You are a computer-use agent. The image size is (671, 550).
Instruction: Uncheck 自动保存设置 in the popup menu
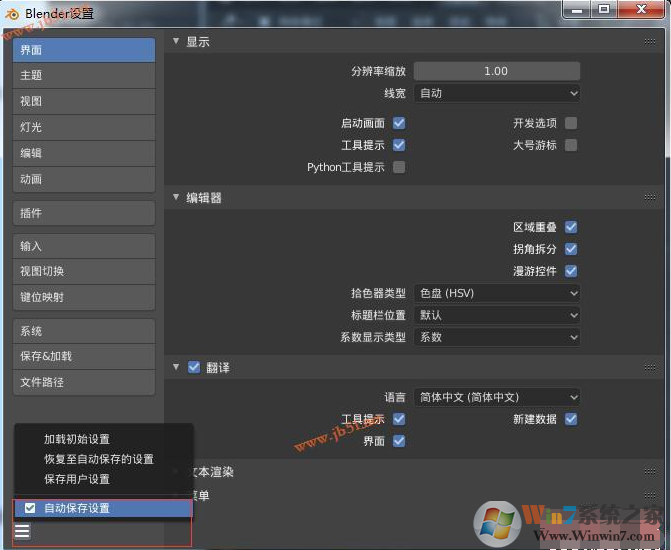(30, 508)
